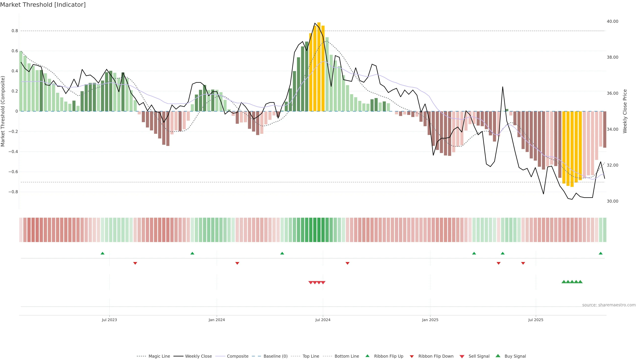Click the Ribbon Flip Up legend icon
Image resolution: width=644 pixels, height=362 pixels.
(367, 356)
